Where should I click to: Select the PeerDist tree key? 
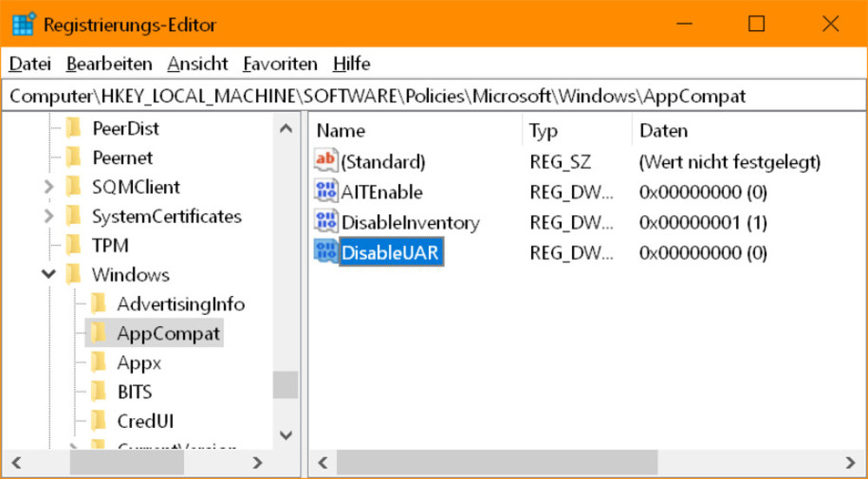point(125,128)
